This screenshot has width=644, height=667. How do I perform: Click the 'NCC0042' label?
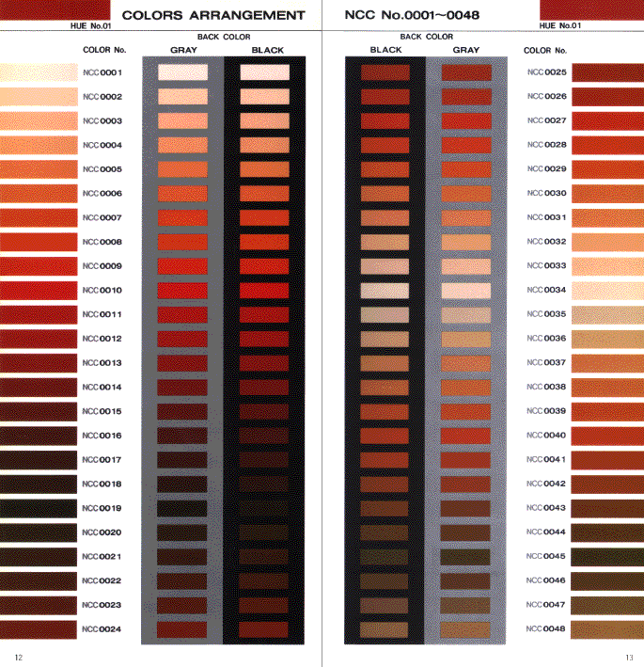[x=546, y=484]
